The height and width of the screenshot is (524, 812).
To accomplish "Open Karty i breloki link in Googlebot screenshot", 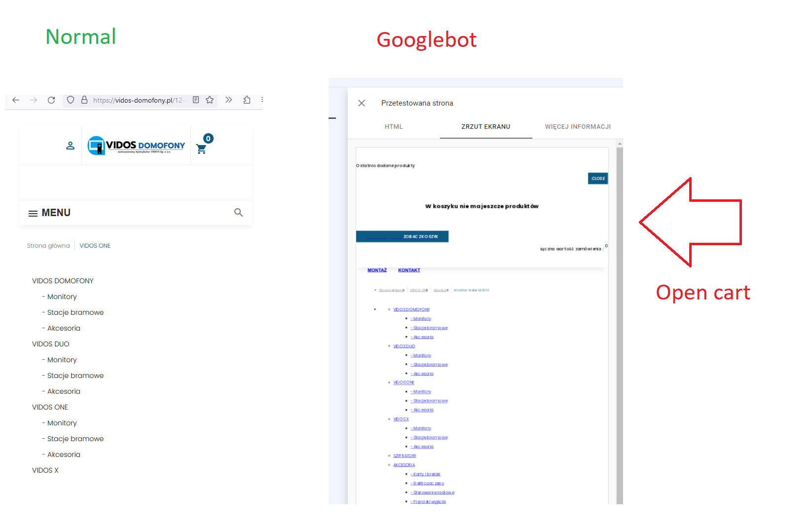I will [x=426, y=474].
